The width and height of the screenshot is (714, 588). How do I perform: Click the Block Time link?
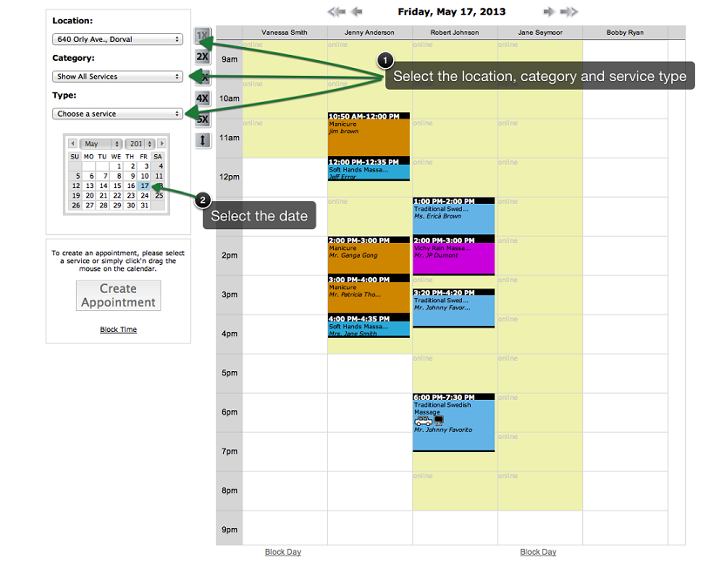tap(119, 329)
